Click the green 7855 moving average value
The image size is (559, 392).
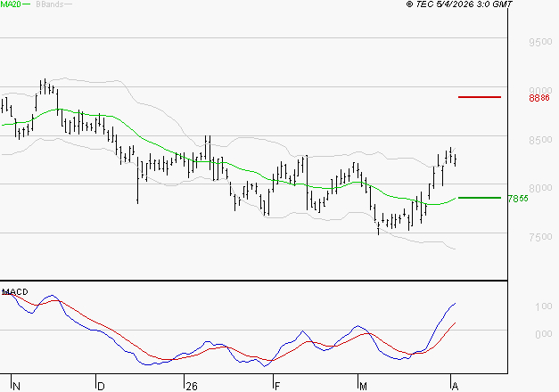[x=518, y=199]
